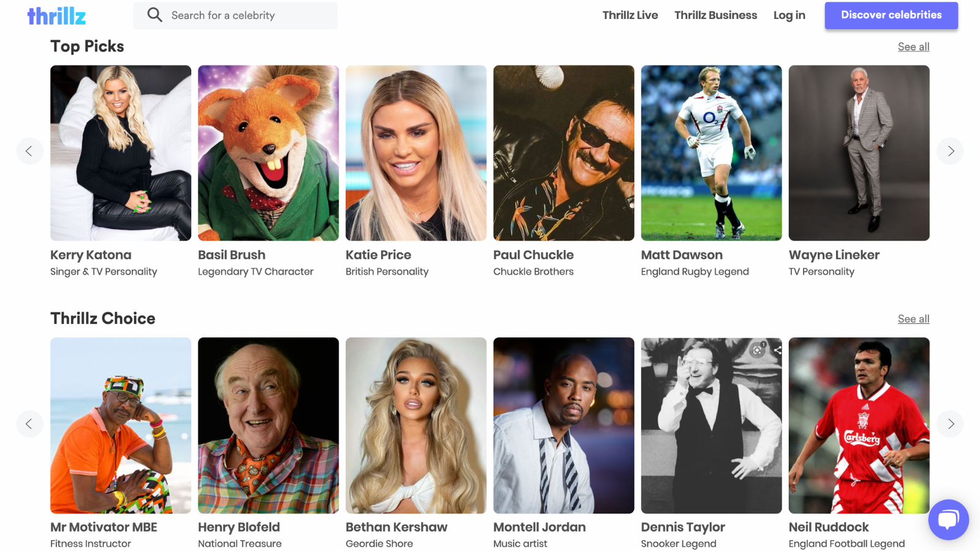Image resolution: width=980 pixels, height=551 pixels.
Task: Open Neil Ruddock's photo card
Action: [859, 425]
